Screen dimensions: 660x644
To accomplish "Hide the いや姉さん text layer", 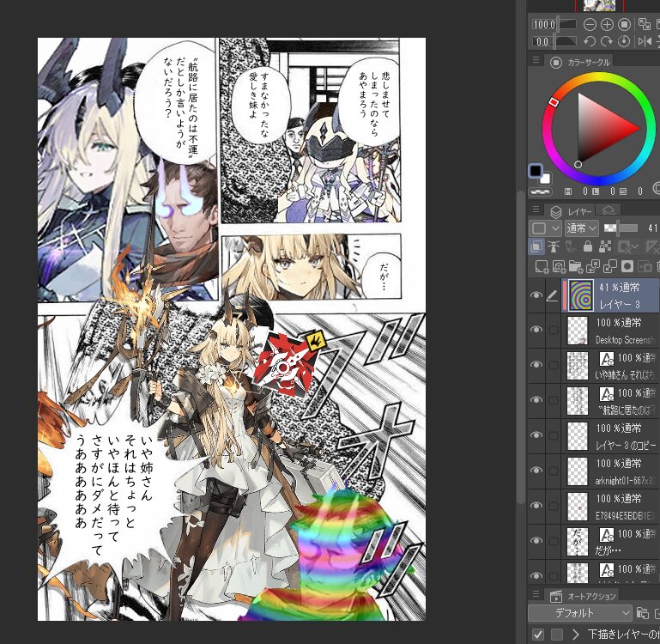I will [x=536, y=365].
